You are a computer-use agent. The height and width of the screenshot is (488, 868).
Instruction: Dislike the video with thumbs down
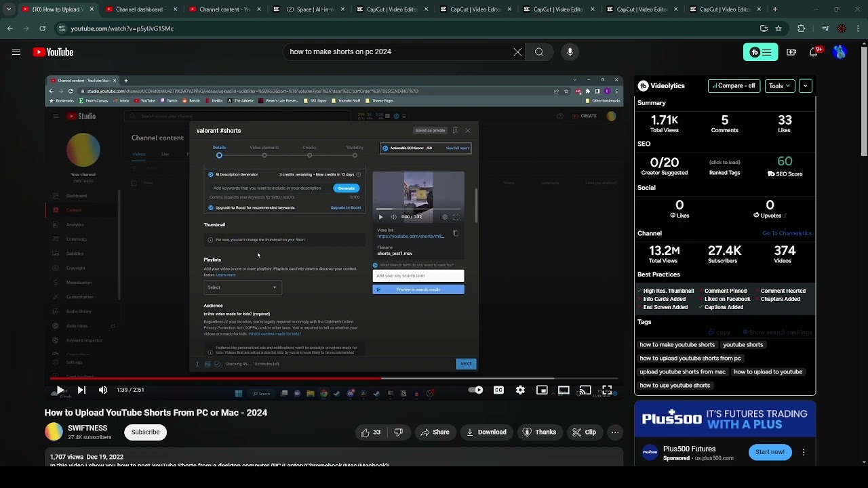[399, 432]
